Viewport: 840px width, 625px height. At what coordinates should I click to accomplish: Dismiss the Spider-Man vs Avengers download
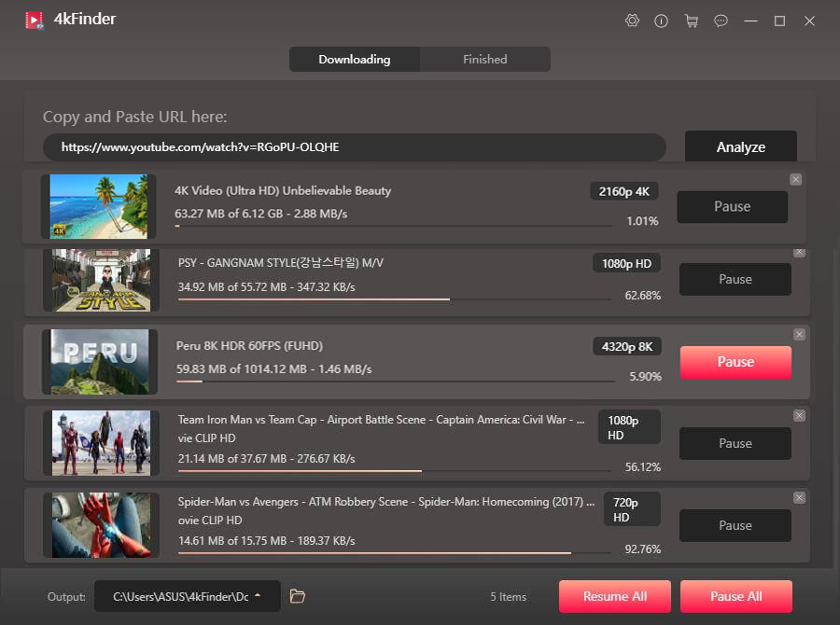pos(799,498)
